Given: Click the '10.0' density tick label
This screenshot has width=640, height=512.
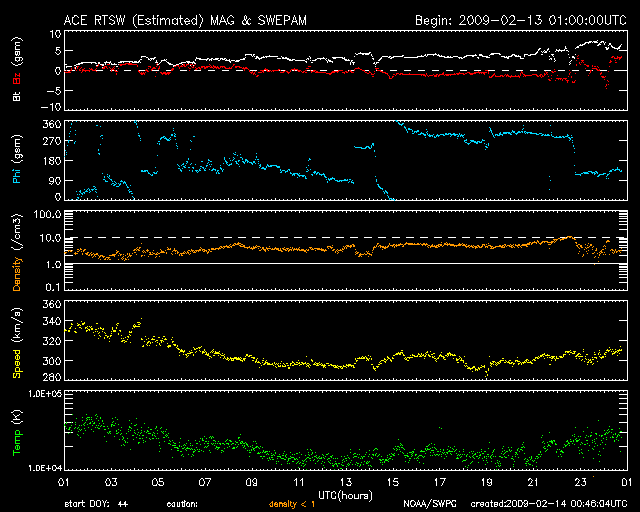Looking at the screenshot, I should 50,238.
